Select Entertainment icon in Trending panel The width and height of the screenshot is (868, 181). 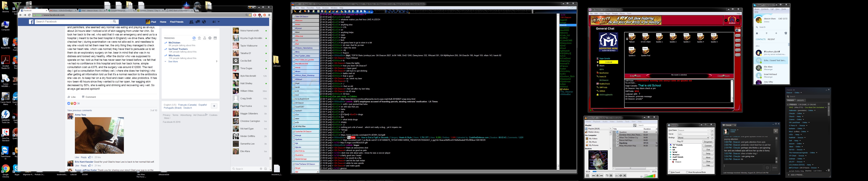(215, 38)
